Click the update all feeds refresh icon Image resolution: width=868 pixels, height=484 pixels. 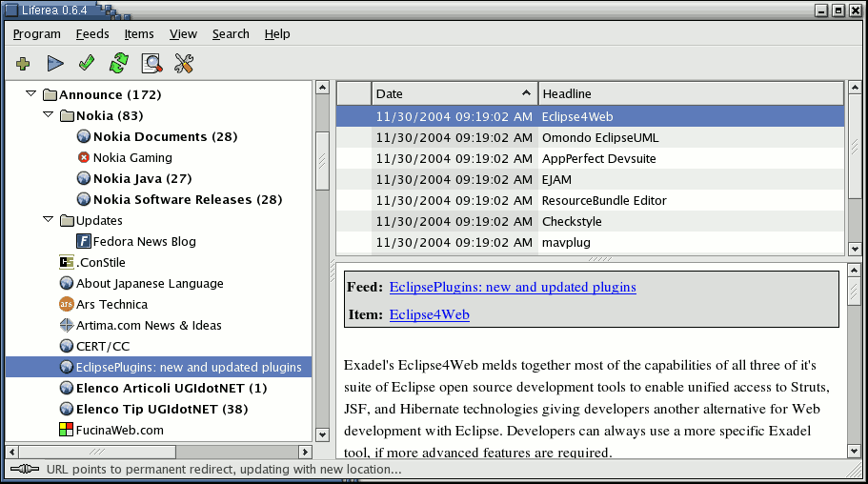click(119, 63)
